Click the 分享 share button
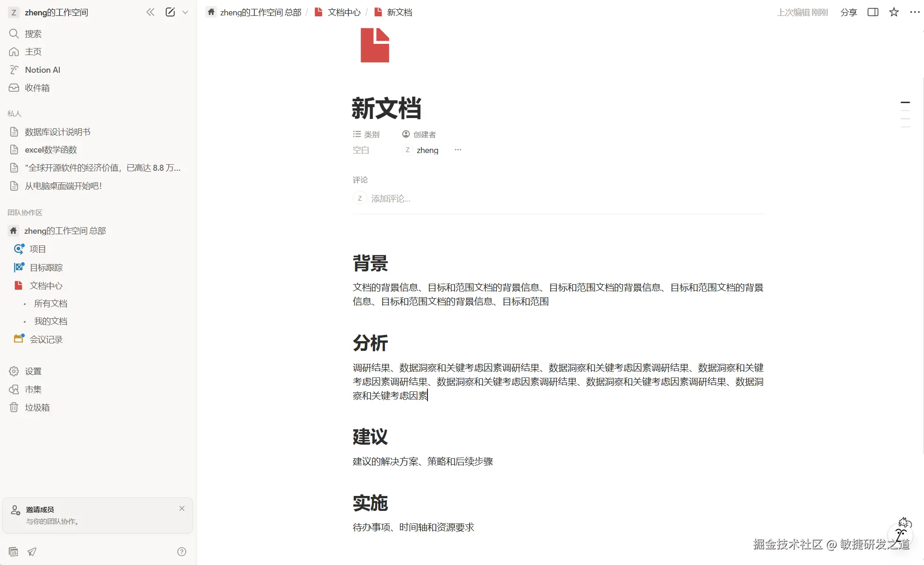 848,13
